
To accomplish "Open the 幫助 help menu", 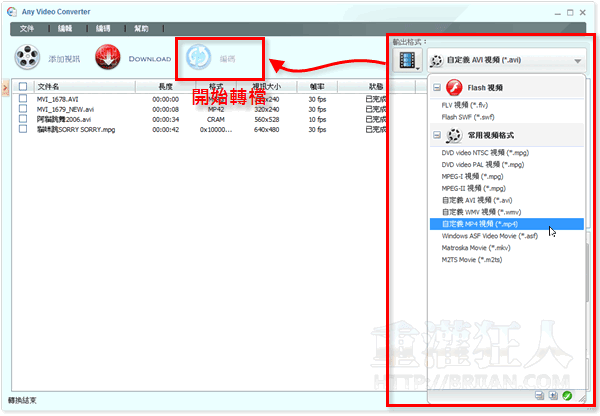I will coord(141,29).
